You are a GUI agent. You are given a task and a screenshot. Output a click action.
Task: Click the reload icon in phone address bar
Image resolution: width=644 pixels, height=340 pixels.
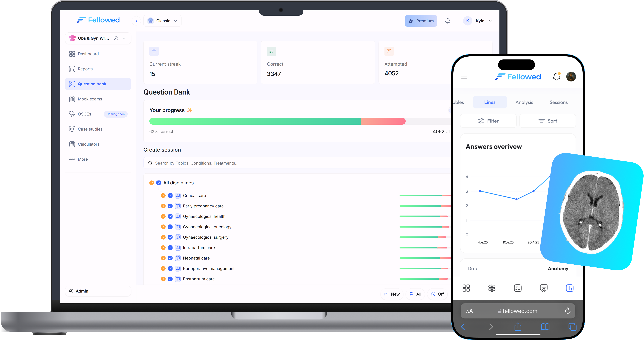point(567,311)
